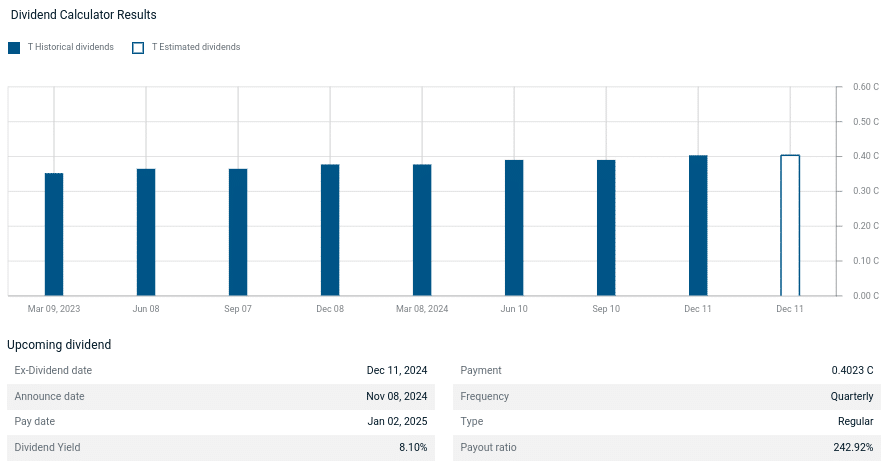The height and width of the screenshot is (465, 891).
Task: Click the Upcoming dividend section heading
Action: 59,345
